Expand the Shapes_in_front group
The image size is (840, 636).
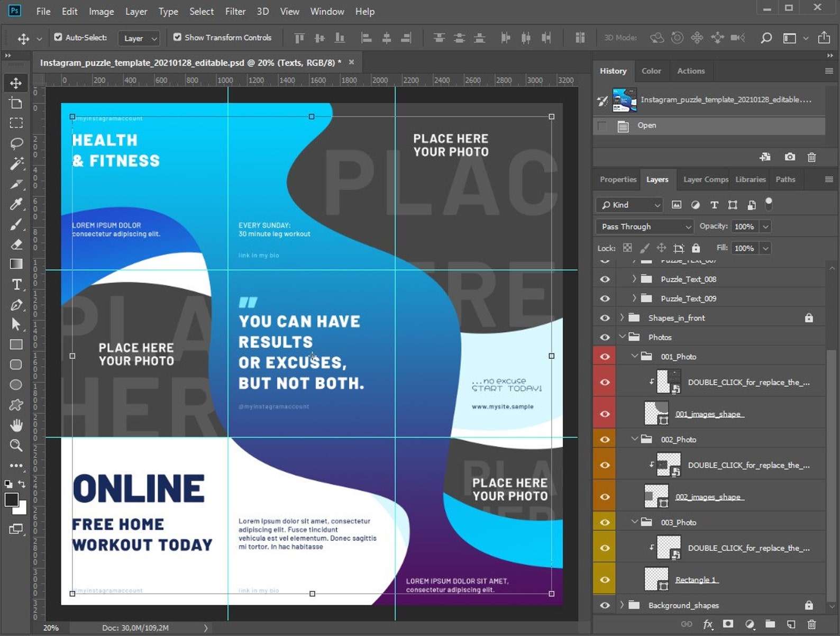(x=622, y=317)
